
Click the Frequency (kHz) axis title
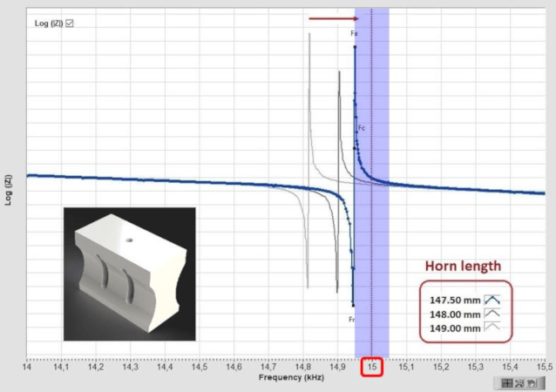[x=291, y=377]
